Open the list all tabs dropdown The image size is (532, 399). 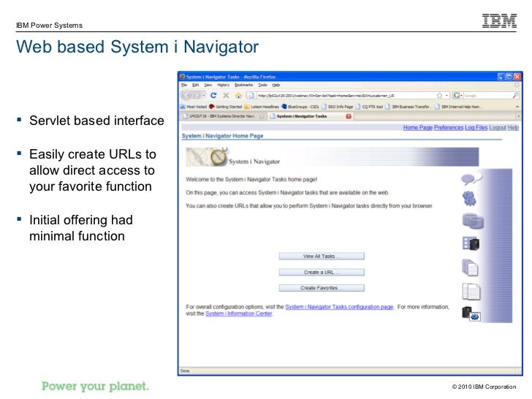coord(518,116)
